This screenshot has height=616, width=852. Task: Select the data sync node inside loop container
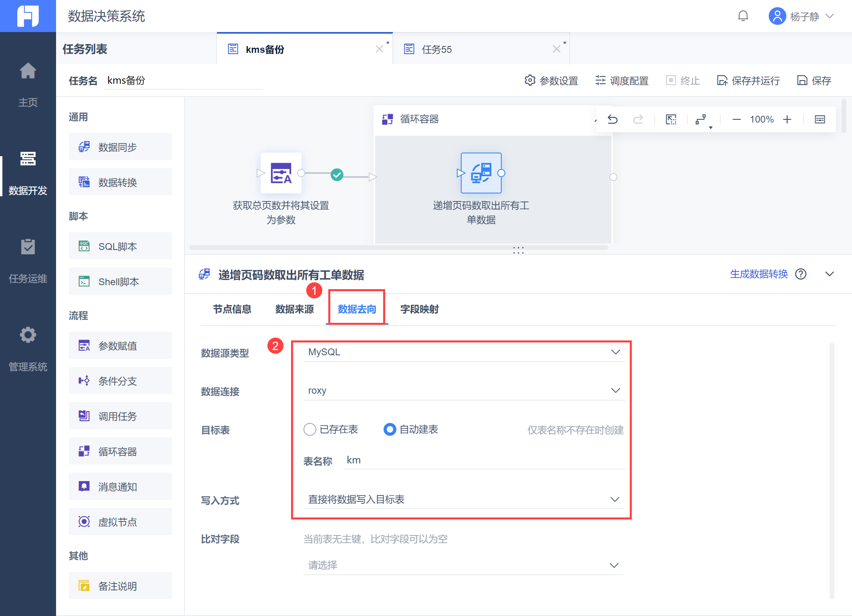pyautogui.click(x=481, y=173)
